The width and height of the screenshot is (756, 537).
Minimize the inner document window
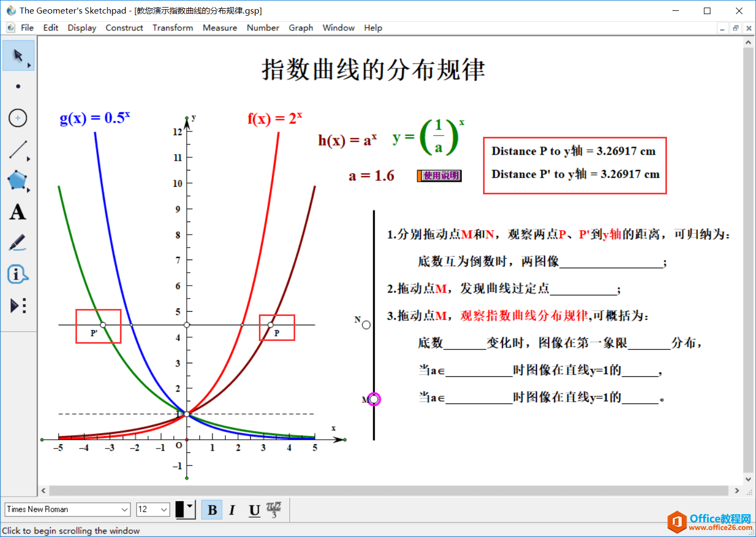click(722, 28)
